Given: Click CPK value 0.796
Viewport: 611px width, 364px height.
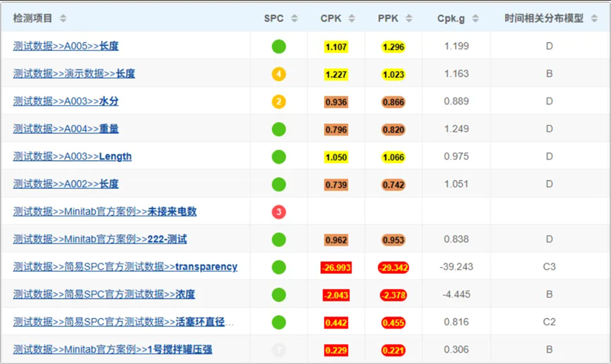Looking at the screenshot, I should 336,130.
